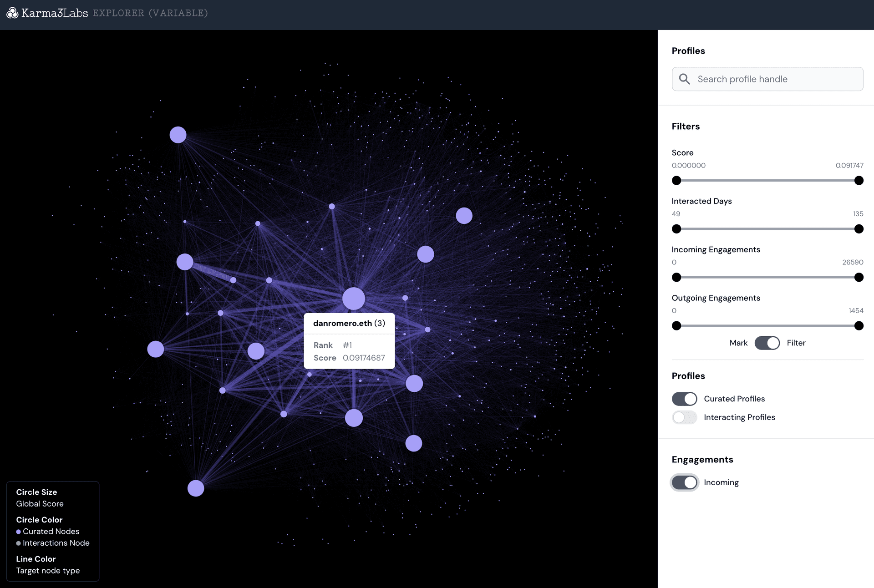Select the large danromero.eth center node

[x=354, y=299]
